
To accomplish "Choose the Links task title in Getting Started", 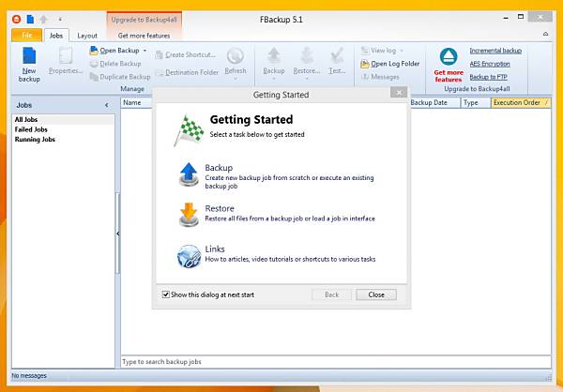I will [x=215, y=249].
